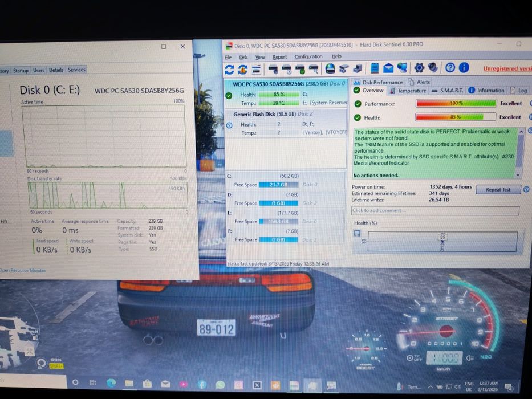Viewport: 532px width, 399px height.
Task: Click help icon beside Repeat Test button
Action: 526,189
